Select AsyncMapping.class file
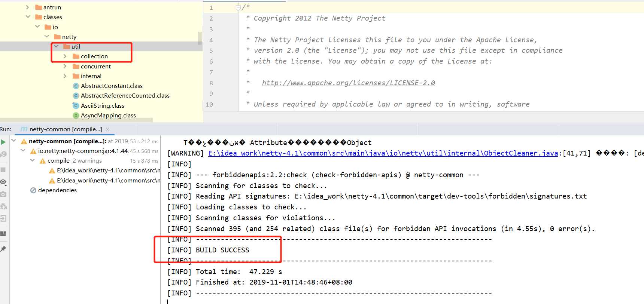 [108, 116]
